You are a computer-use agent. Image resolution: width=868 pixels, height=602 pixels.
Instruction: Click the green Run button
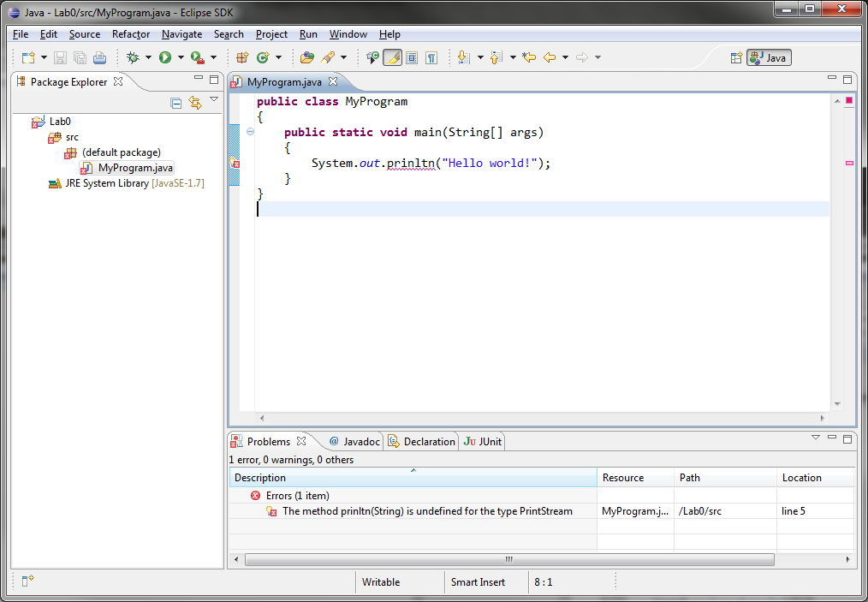pos(165,57)
